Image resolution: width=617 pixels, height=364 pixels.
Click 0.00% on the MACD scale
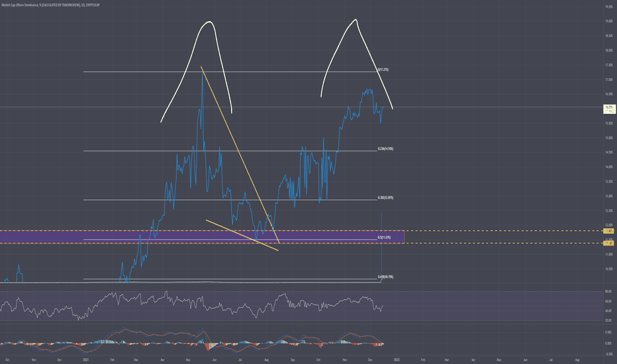(608, 343)
